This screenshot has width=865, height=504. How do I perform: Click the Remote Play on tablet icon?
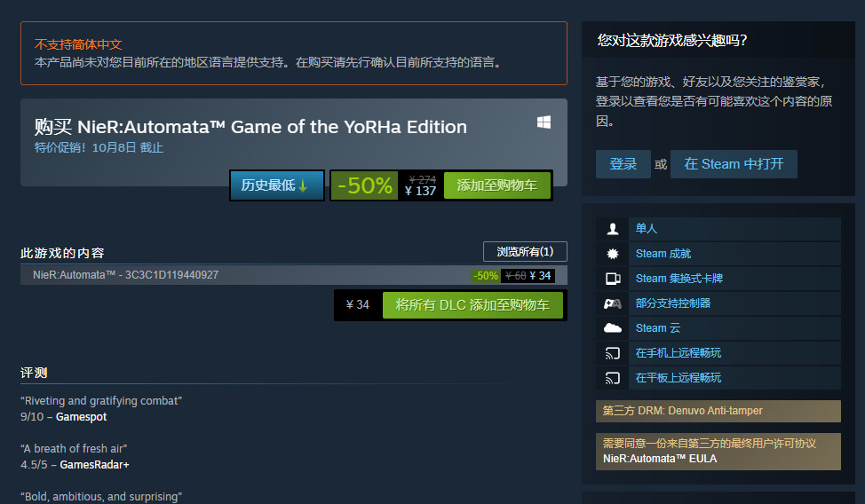pyautogui.click(x=613, y=378)
